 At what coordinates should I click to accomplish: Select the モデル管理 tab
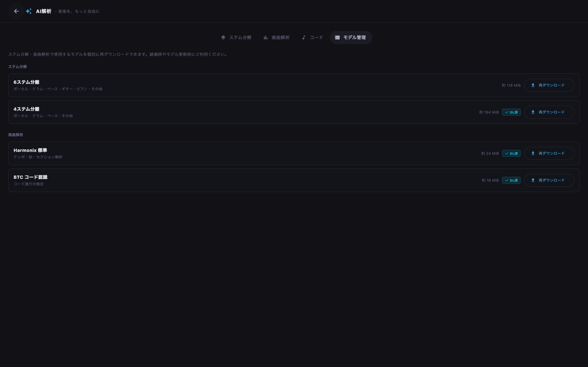coord(351,37)
